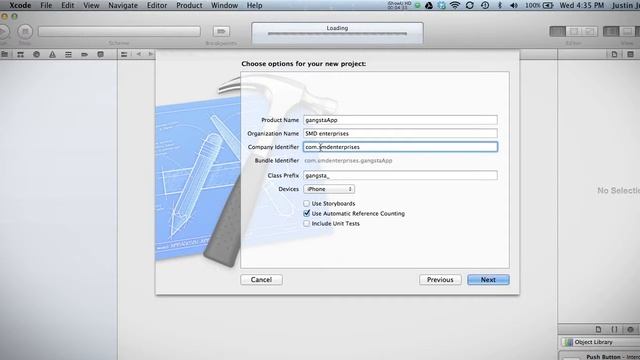Open the Debug navigator icon

point(68,54)
